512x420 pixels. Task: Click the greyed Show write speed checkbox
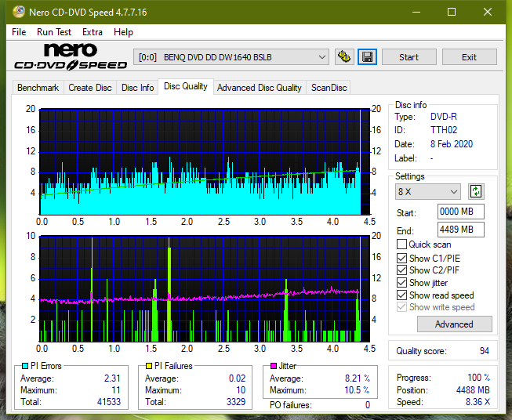pos(401,307)
